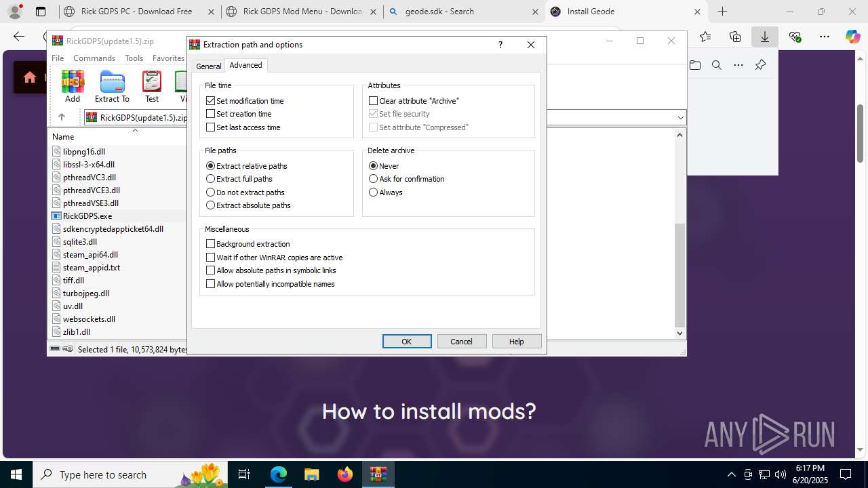Open Edge Collections icon
The image size is (868, 488).
[735, 37]
